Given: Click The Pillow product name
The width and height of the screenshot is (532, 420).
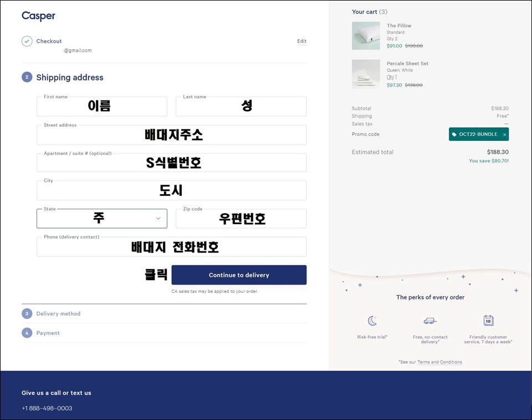Looking at the screenshot, I should [399, 26].
